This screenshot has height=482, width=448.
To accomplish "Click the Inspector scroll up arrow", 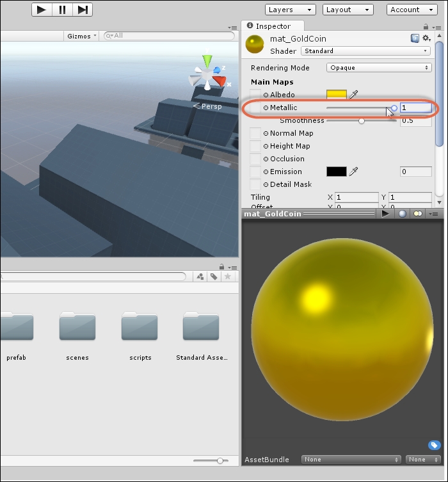I will [x=440, y=36].
